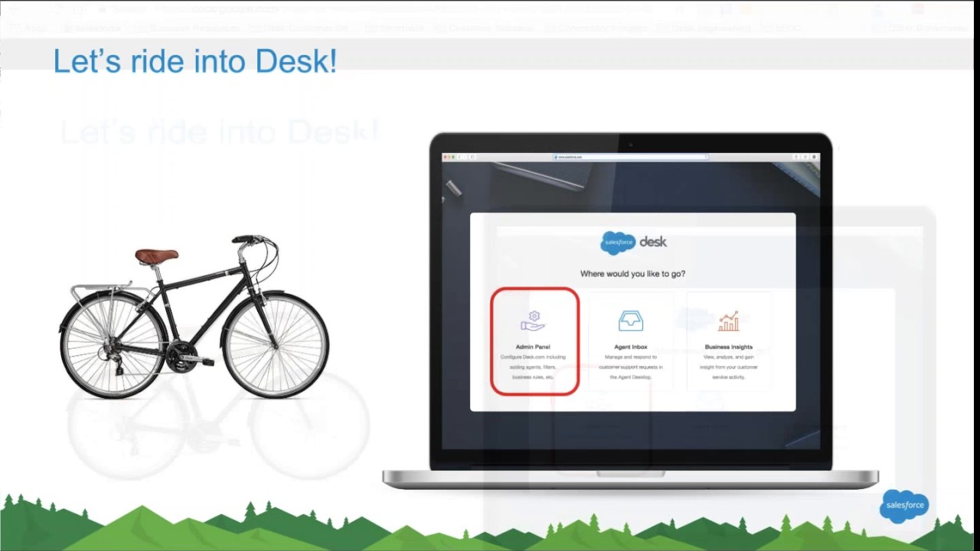980x551 pixels.
Task: Click the "Where would you like to go?" heading
Action: 632,274
